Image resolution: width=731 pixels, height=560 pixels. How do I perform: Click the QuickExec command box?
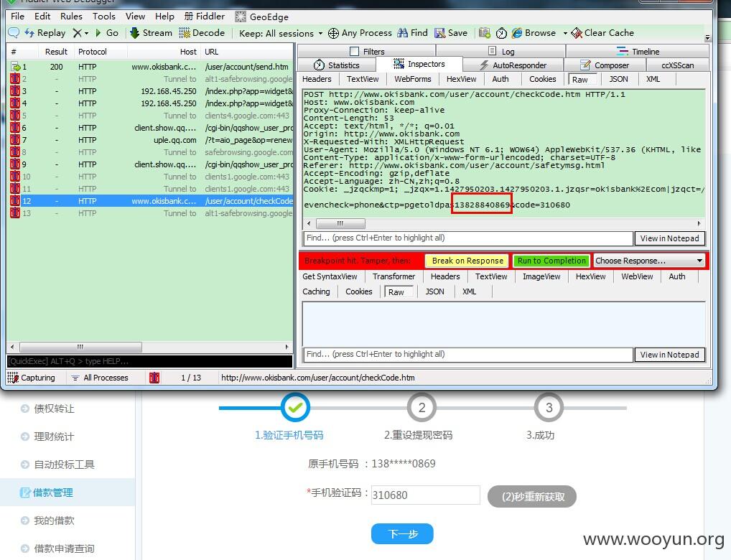pos(149,361)
